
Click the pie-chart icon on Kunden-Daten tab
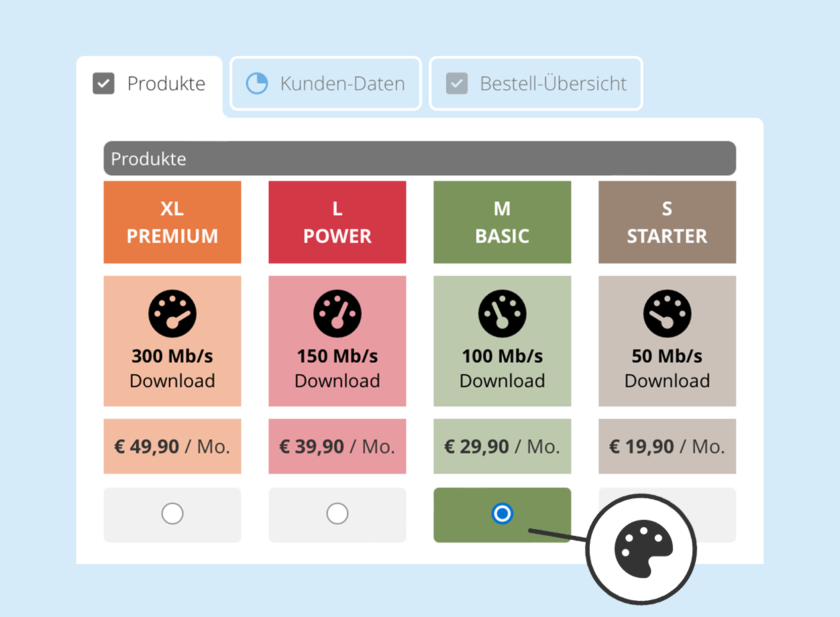pos(258,83)
